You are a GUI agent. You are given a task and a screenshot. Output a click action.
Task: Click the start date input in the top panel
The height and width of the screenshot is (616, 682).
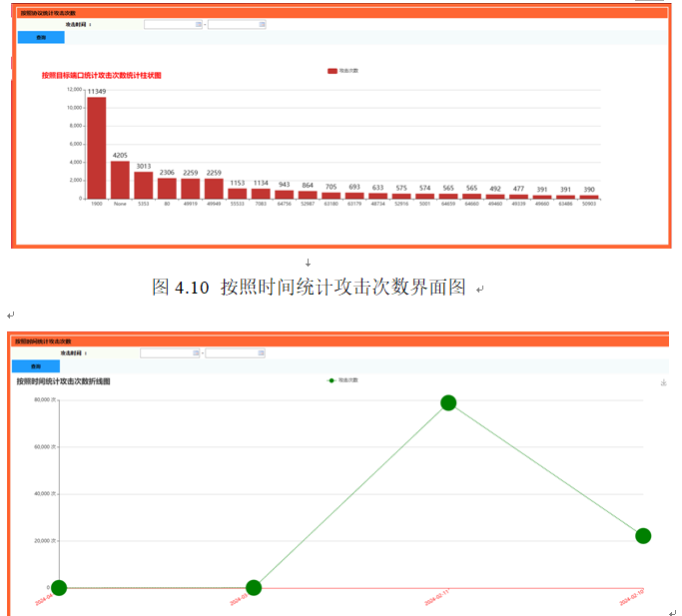click(170, 24)
